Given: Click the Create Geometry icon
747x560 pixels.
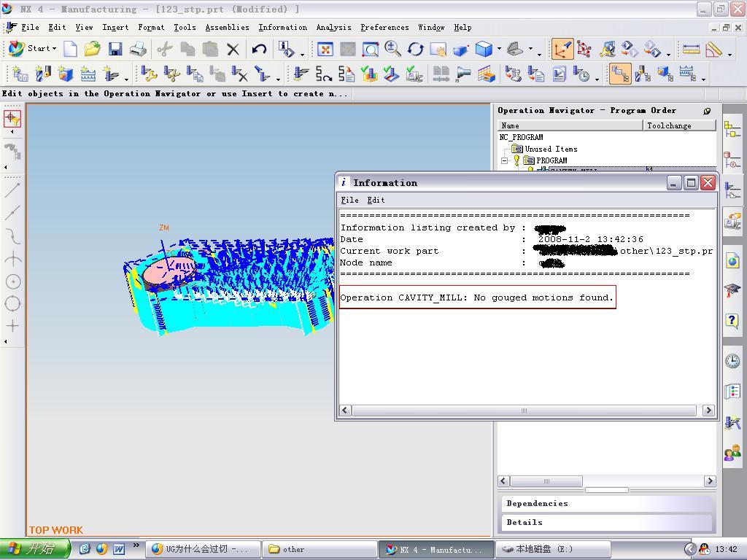Looking at the screenshot, I should click(x=65, y=74).
